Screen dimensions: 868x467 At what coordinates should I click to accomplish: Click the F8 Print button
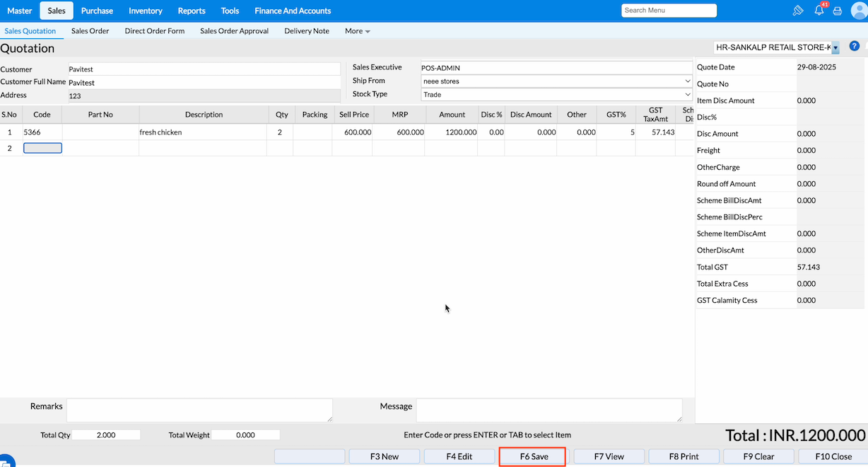coord(684,456)
